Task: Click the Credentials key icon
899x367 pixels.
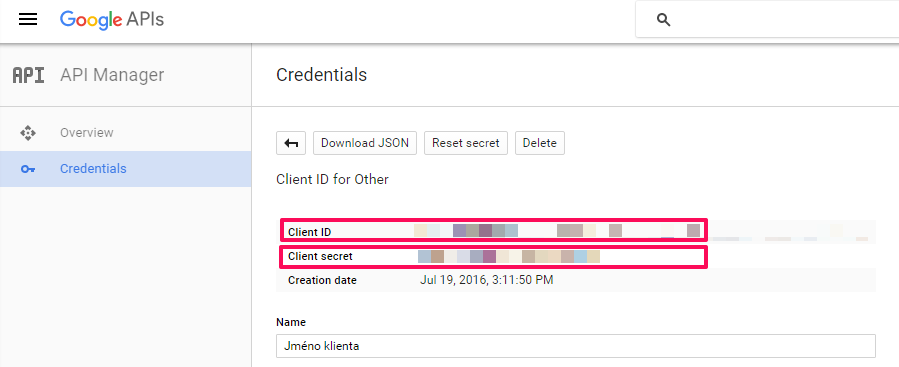Action: pyautogui.click(x=28, y=169)
